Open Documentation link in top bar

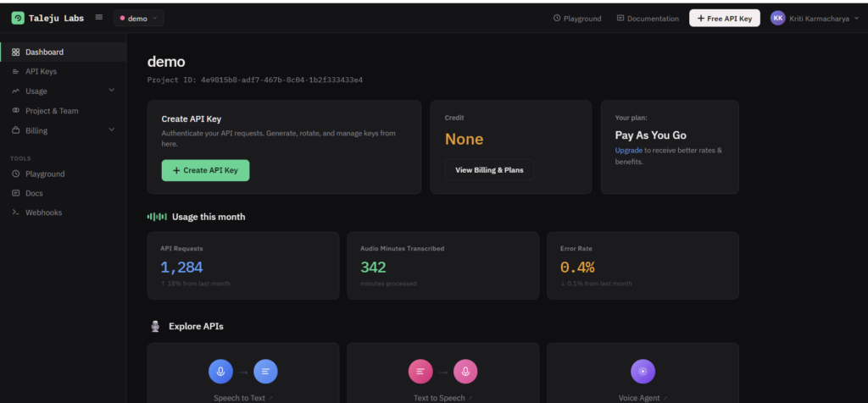[648, 18]
